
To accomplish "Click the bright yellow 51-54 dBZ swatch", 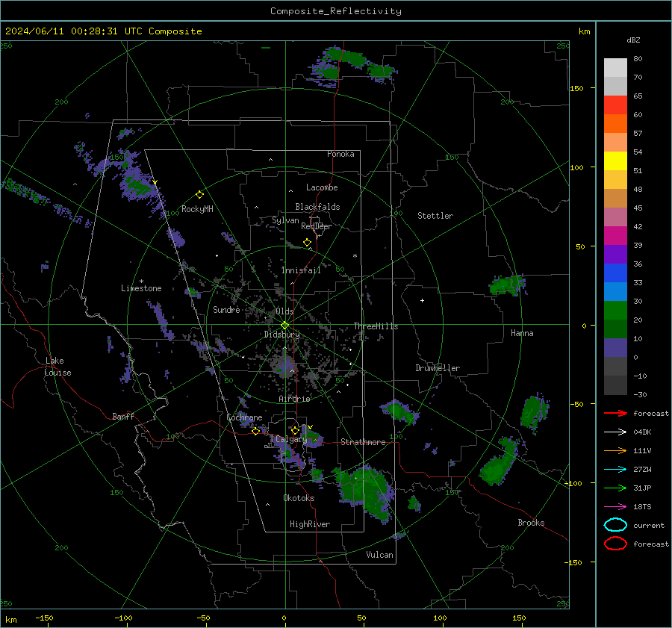I will tap(615, 161).
